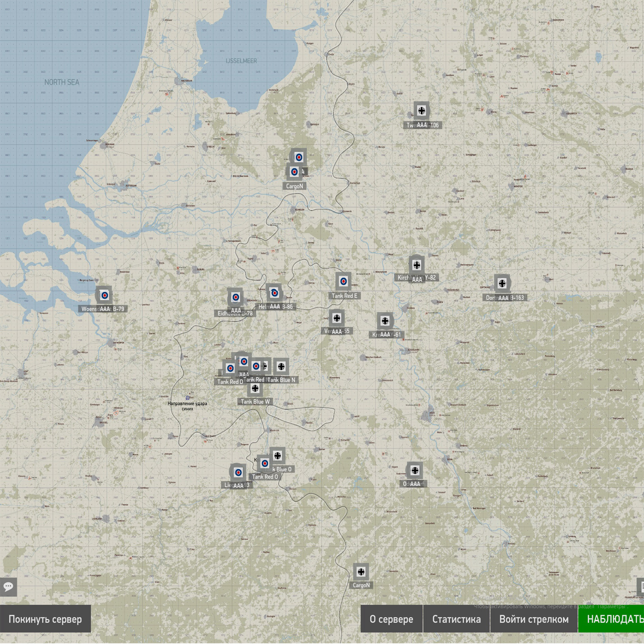This screenshot has width=644, height=644.
Task: Open the Статистика tab
Action: pos(457,619)
